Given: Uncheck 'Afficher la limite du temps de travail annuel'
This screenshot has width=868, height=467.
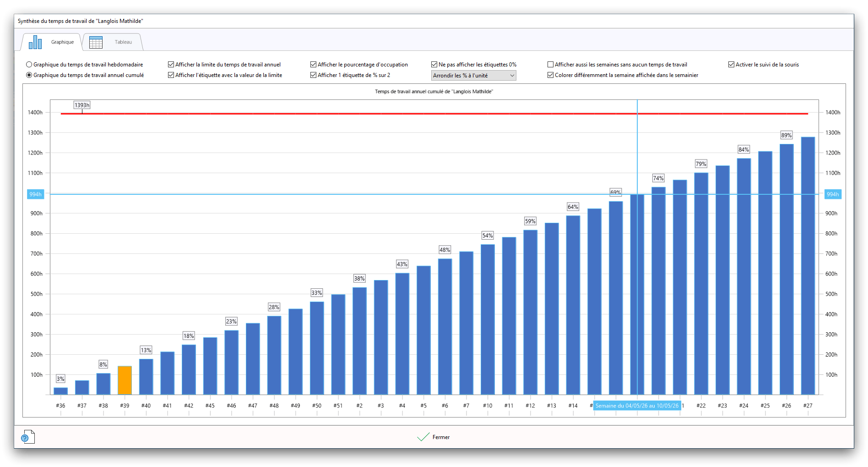Looking at the screenshot, I should pyautogui.click(x=171, y=65).
